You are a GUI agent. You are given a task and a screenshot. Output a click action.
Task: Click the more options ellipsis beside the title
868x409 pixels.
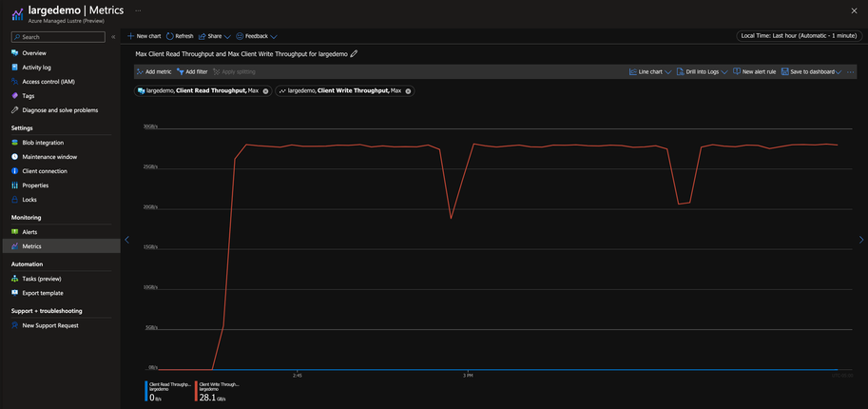(138, 10)
